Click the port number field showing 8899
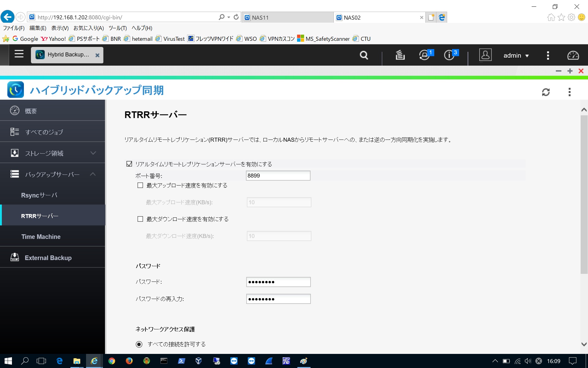 (278, 175)
